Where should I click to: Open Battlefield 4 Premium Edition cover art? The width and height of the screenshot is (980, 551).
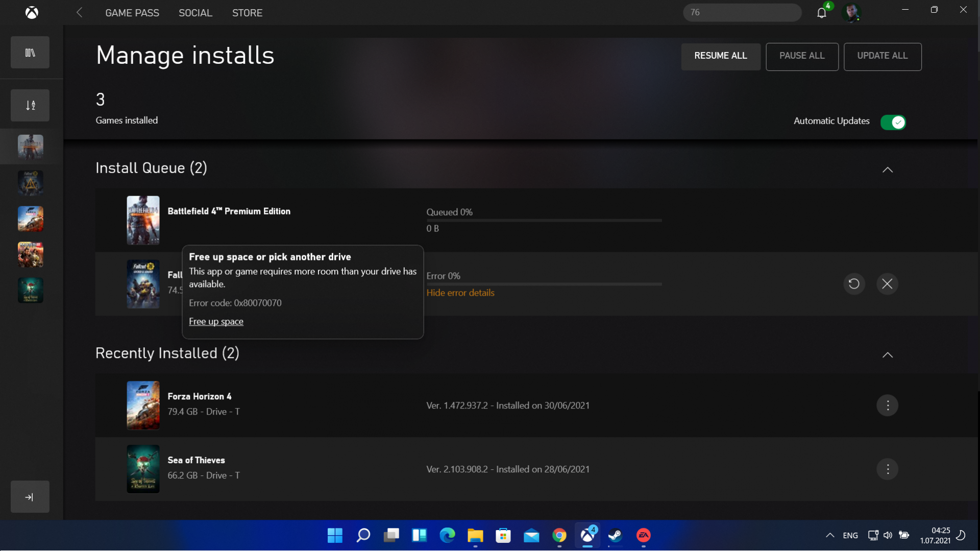pos(143,220)
